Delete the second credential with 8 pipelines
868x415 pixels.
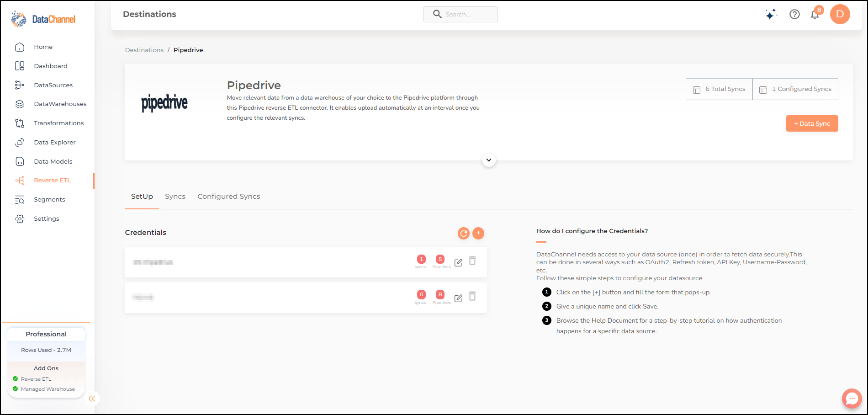point(472,296)
